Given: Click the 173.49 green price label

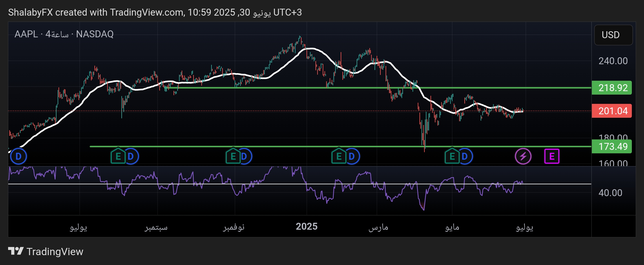Looking at the screenshot, I should (612, 146).
